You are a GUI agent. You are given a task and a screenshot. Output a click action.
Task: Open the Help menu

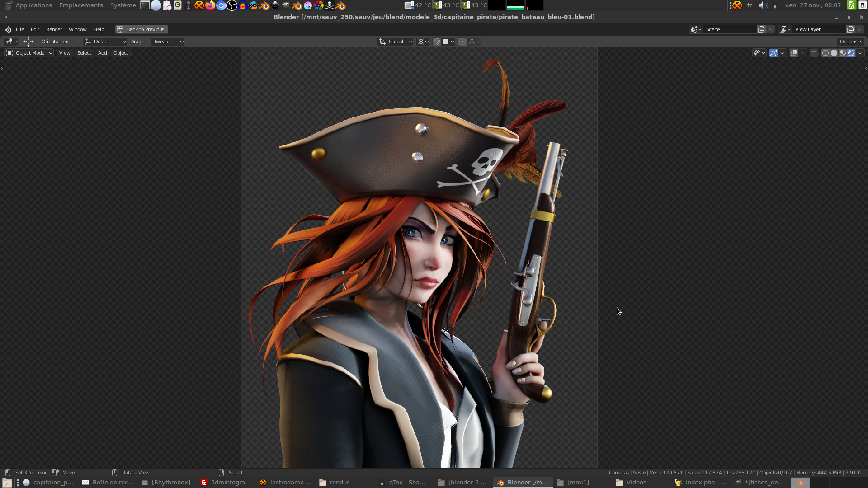point(99,29)
